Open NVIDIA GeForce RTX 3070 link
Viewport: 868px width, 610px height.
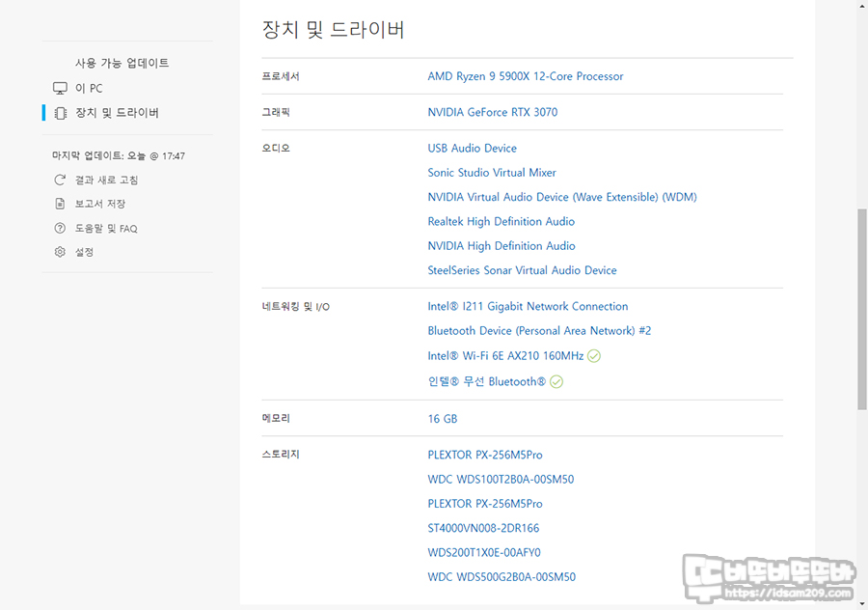pos(493,112)
